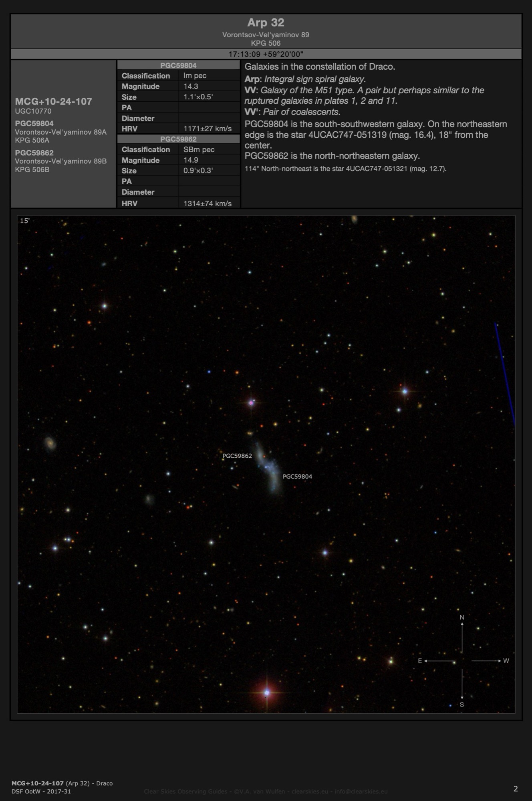532x801 pixels.
Task: Open the clearskies.eu link in footer
Action: pyautogui.click(x=310, y=791)
